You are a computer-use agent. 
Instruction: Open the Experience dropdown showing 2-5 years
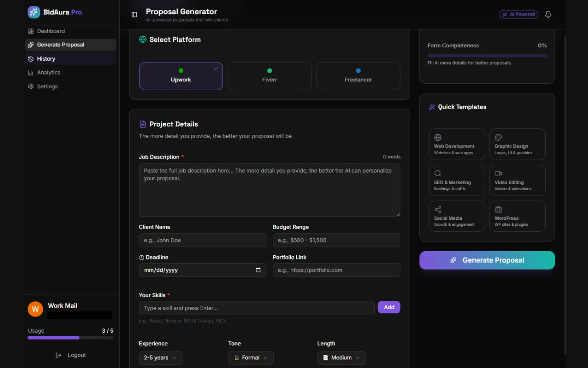click(160, 357)
